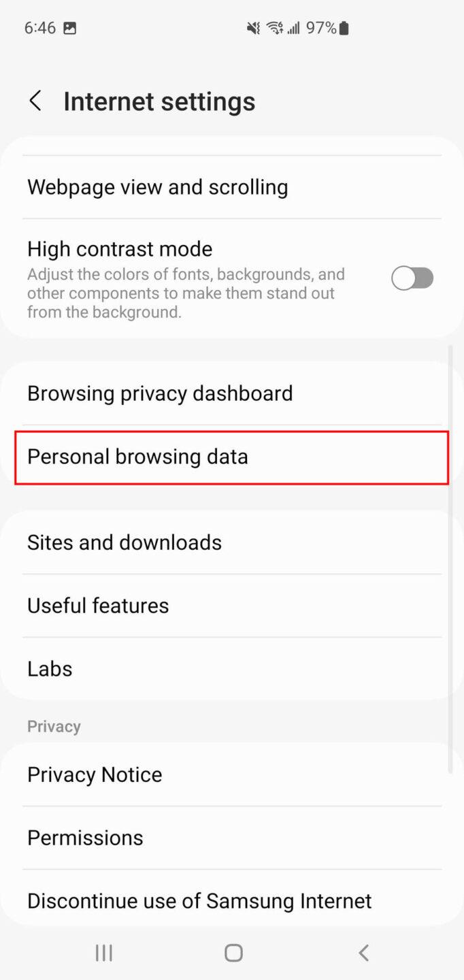Screen dimensions: 464x980
Task: Navigate back using the arrow beside Internet settings
Action: pos(35,101)
